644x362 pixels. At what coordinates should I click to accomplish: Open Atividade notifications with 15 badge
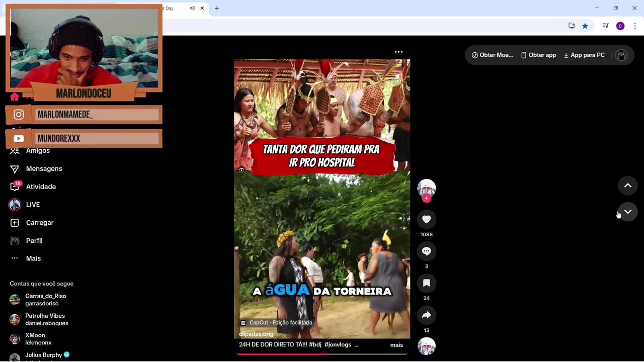(x=33, y=187)
